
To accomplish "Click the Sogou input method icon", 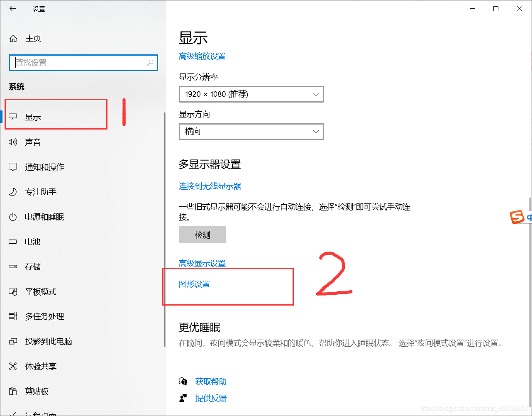I will (x=517, y=217).
